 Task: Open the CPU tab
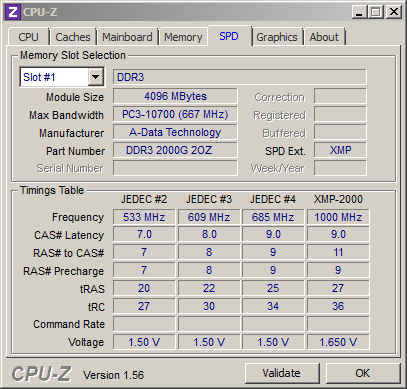(x=28, y=37)
